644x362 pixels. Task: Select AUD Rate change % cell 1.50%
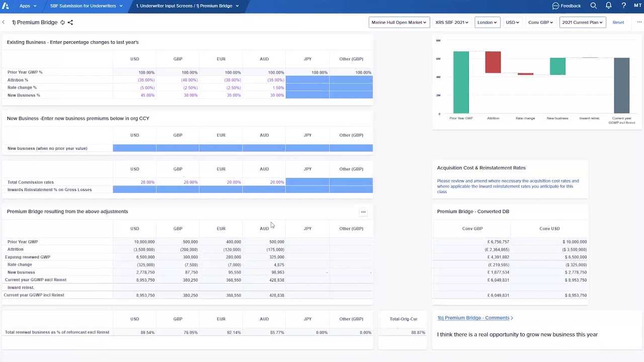pyautogui.click(x=264, y=87)
